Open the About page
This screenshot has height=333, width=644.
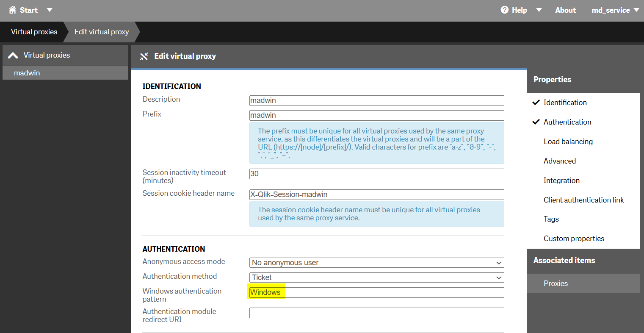coord(565,10)
